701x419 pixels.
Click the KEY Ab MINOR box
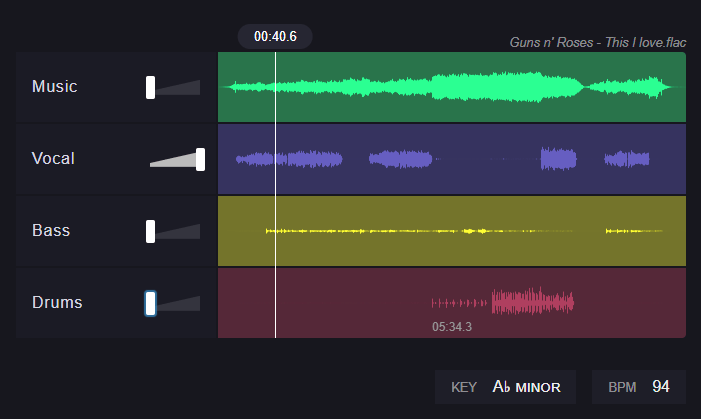click(x=505, y=387)
